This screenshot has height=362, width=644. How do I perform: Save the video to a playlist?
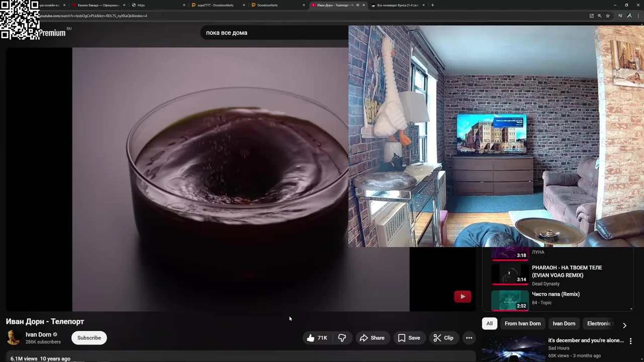coord(409,338)
